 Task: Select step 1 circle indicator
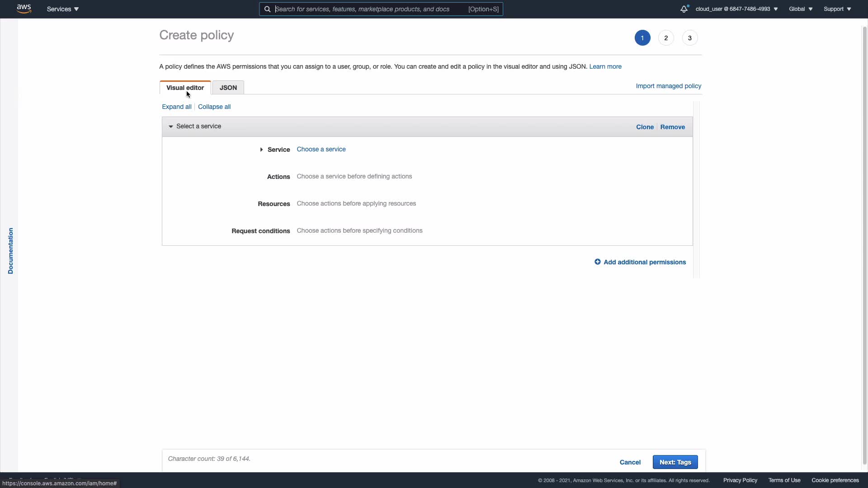[642, 38]
